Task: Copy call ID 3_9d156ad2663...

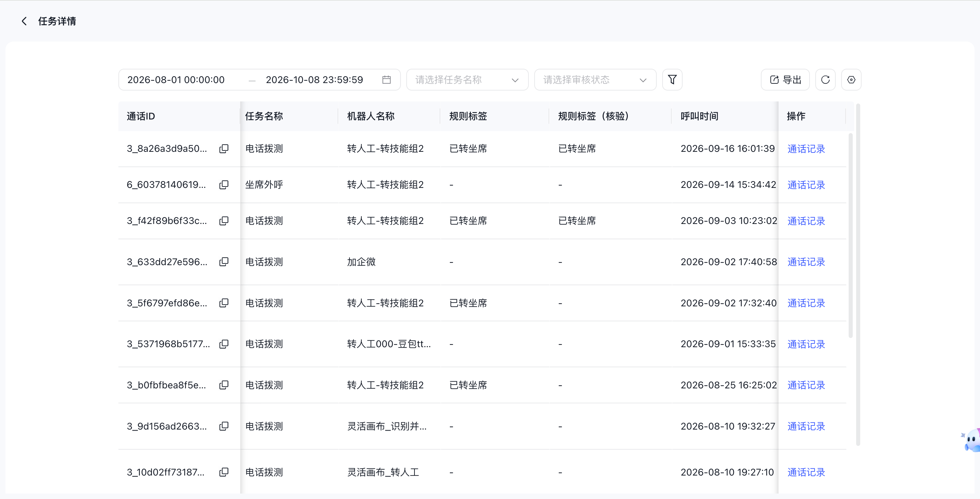Action: [224, 426]
